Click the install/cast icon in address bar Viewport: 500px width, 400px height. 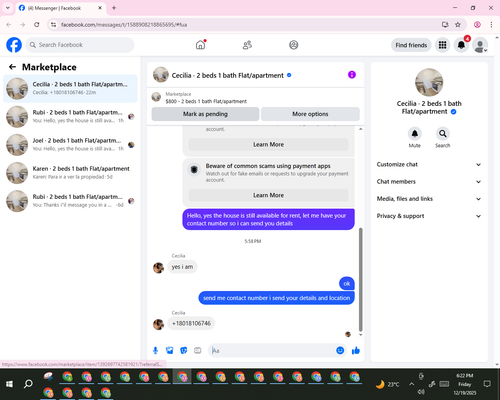coord(445,25)
